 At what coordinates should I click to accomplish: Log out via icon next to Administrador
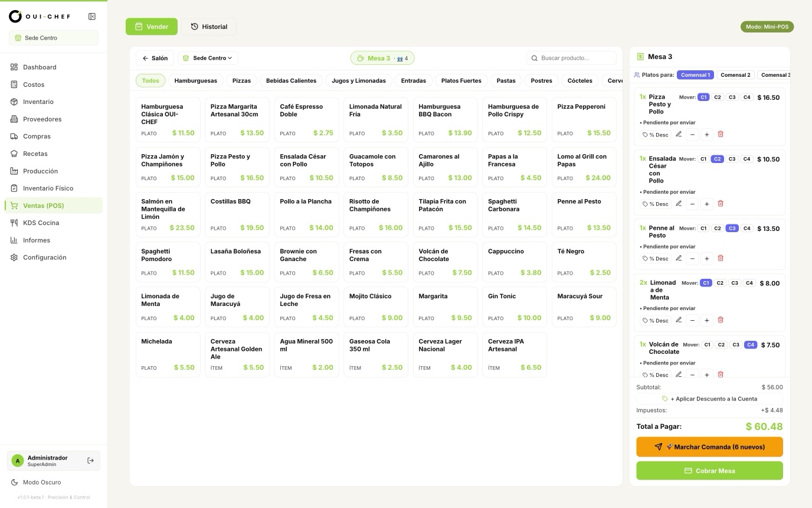(90, 461)
